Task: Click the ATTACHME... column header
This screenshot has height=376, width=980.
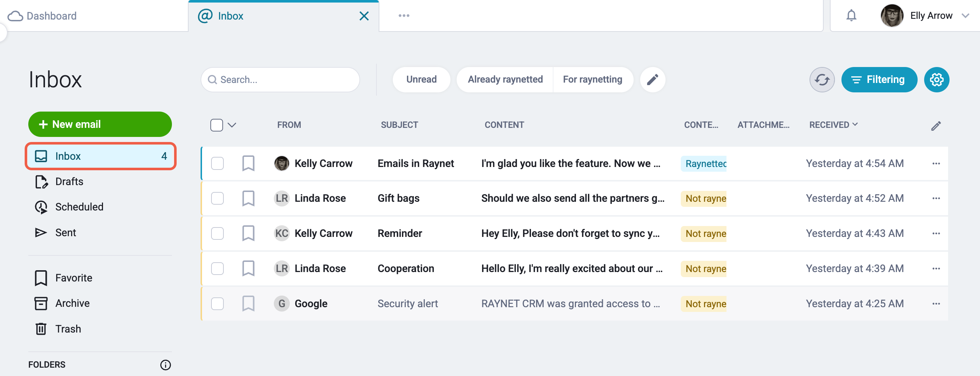Action: (763, 125)
